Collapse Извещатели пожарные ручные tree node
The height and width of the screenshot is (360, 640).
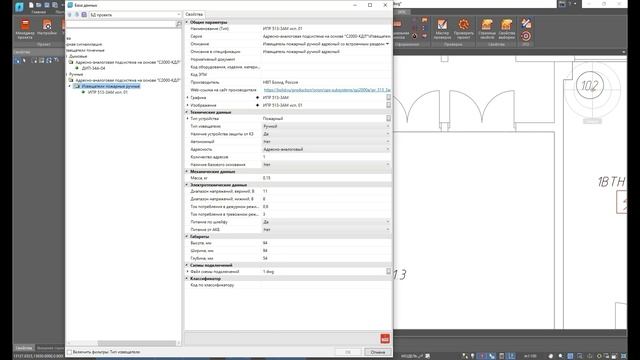coord(70,86)
